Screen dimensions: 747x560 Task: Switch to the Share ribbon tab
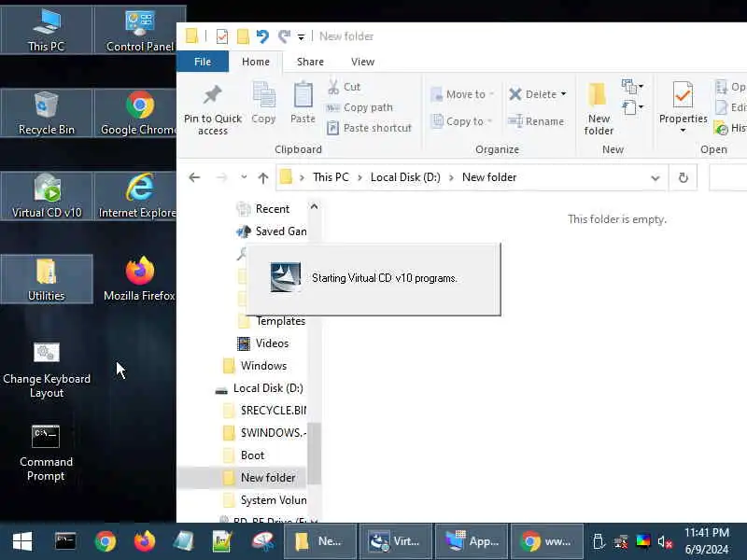coord(310,62)
